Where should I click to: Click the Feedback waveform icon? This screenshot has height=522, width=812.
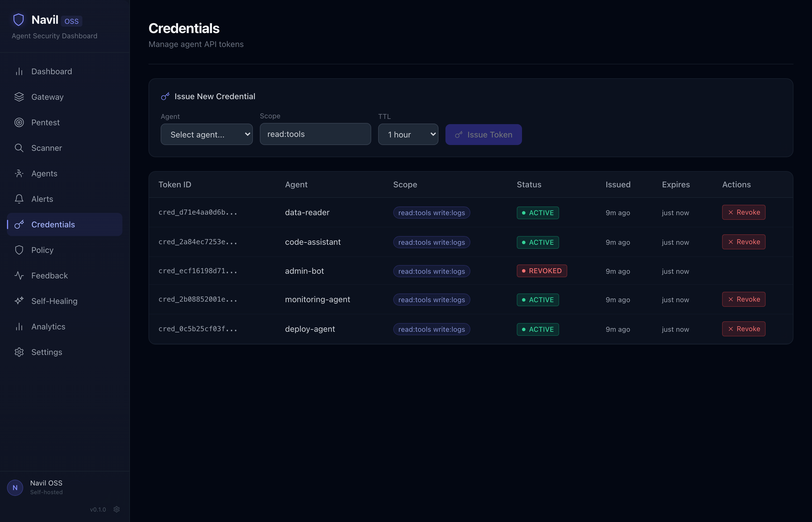pos(19,275)
